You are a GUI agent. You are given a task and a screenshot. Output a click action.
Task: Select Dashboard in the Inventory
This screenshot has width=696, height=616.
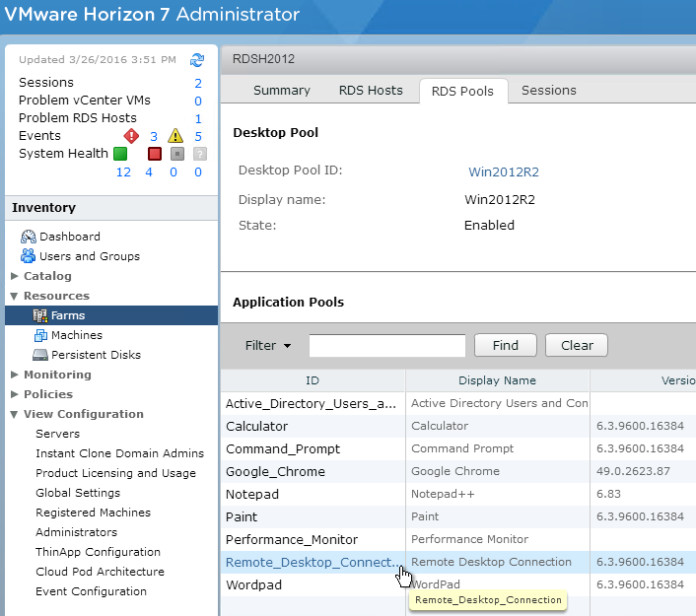point(70,237)
